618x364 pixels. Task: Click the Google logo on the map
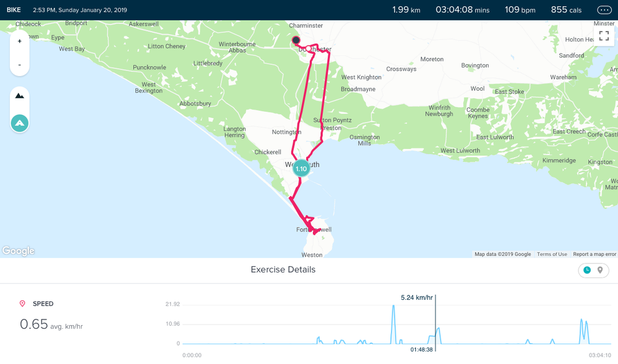18,251
